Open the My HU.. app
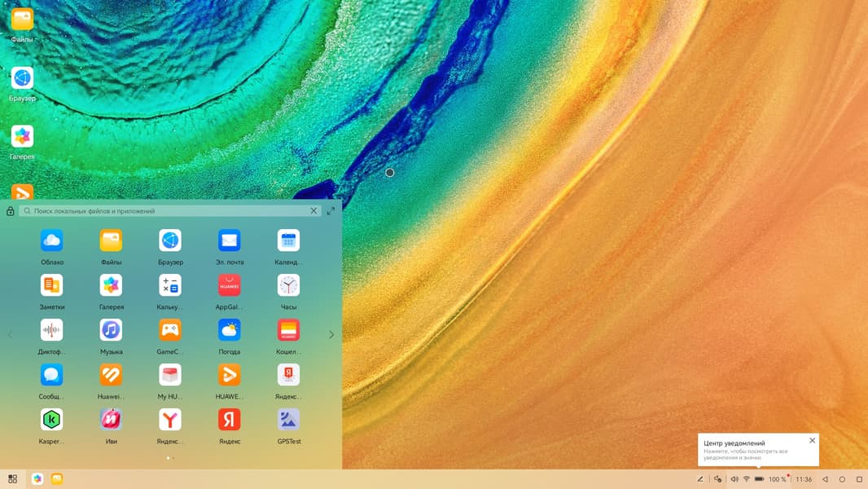The width and height of the screenshot is (868, 489). (x=170, y=376)
